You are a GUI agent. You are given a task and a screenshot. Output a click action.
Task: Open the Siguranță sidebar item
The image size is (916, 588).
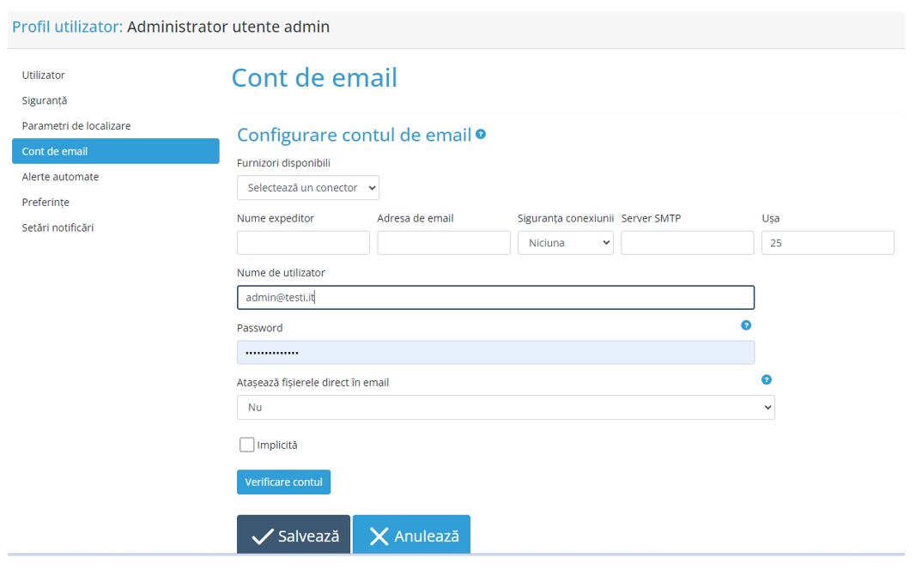[45, 100]
